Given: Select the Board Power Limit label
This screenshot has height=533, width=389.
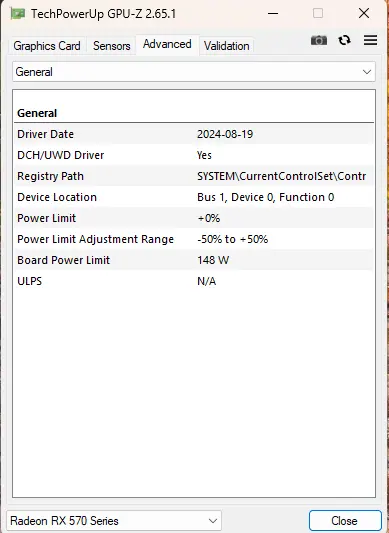Looking at the screenshot, I should [64, 260].
